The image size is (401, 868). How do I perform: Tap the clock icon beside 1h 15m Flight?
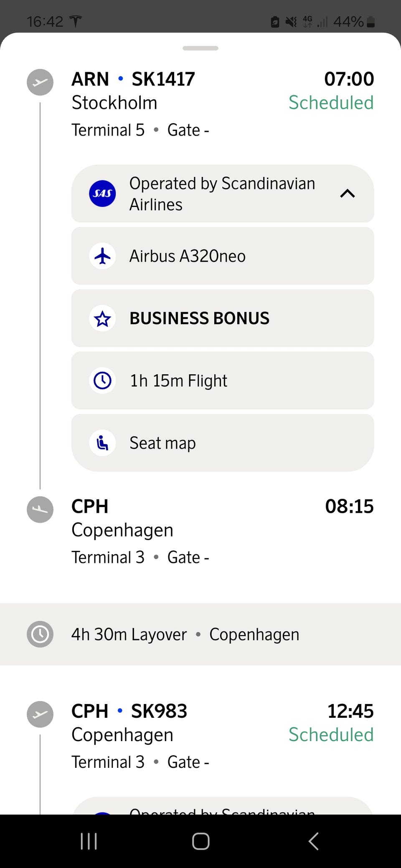tap(102, 381)
